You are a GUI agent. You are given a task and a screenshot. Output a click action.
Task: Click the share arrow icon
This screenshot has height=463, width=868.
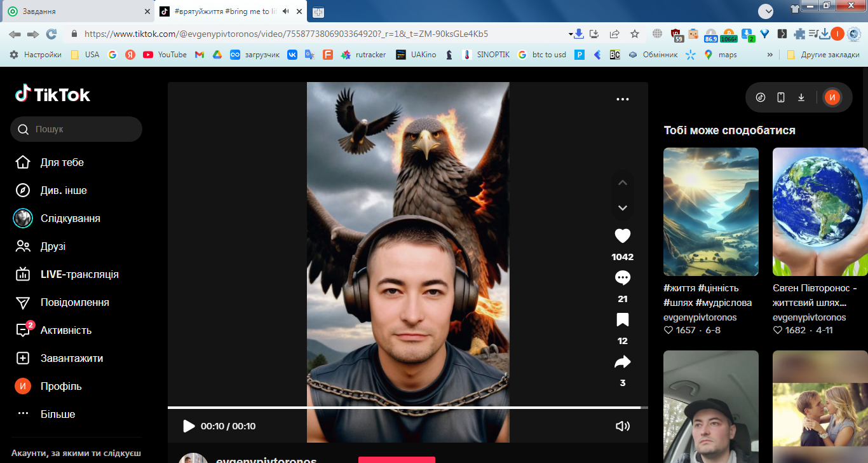click(622, 362)
